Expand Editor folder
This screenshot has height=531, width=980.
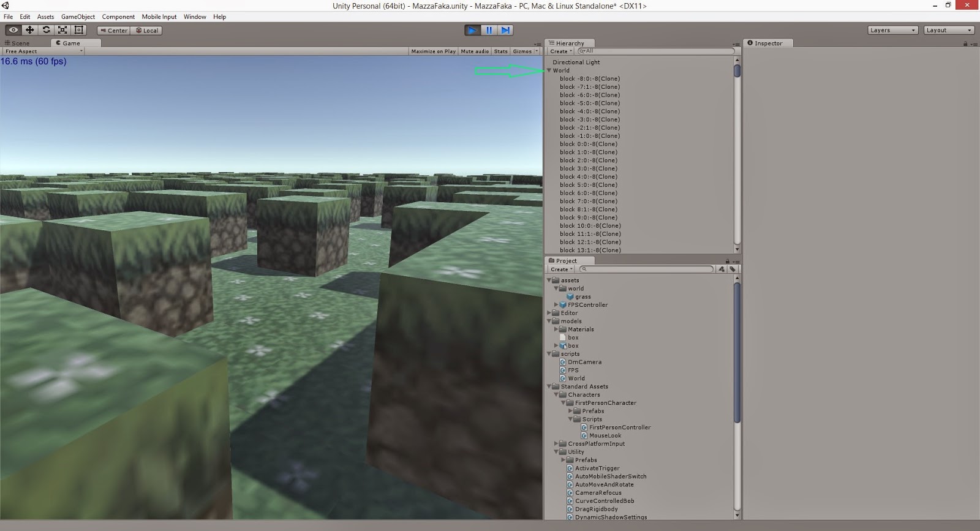point(549,313)
